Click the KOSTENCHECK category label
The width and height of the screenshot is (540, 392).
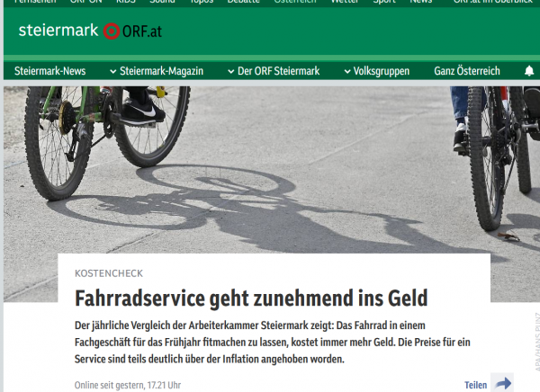click(x=109, y=273)
